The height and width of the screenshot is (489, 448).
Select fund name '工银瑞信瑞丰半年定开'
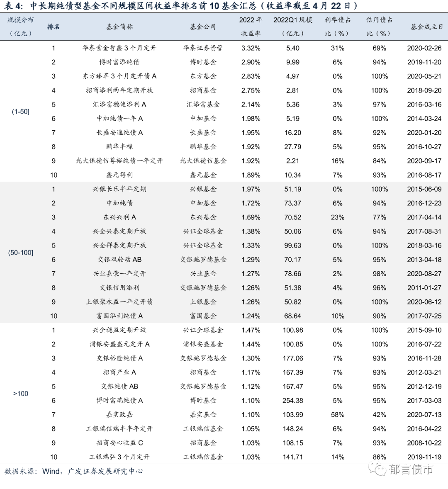coord(119,429)
